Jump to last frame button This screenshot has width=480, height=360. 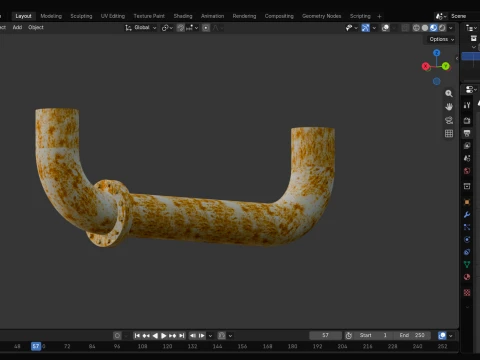[181, 336]
